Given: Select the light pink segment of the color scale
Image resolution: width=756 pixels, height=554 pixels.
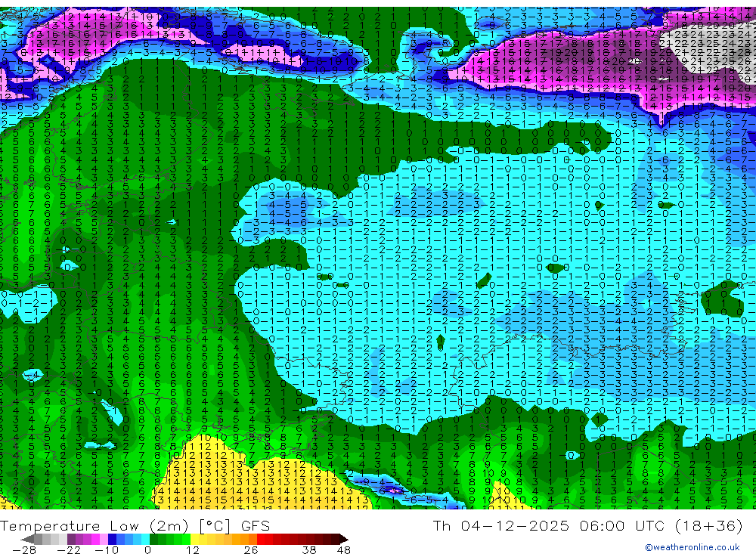Looking at the screenshot, I should 104,540.
